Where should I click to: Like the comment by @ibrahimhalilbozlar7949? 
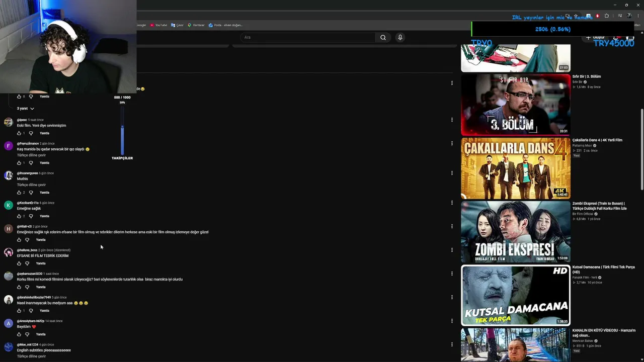(x=19, y=311)
